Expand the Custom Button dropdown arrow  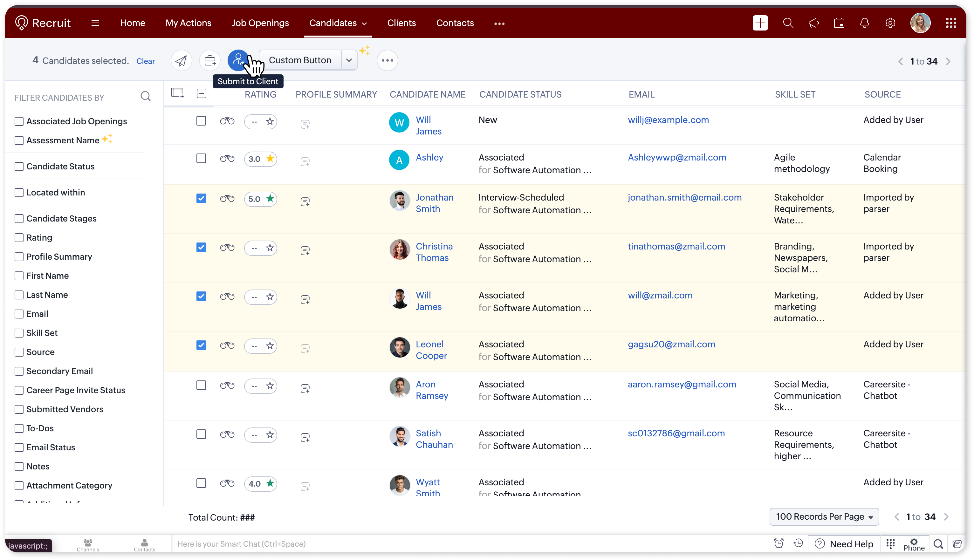[x=349, y=60]
